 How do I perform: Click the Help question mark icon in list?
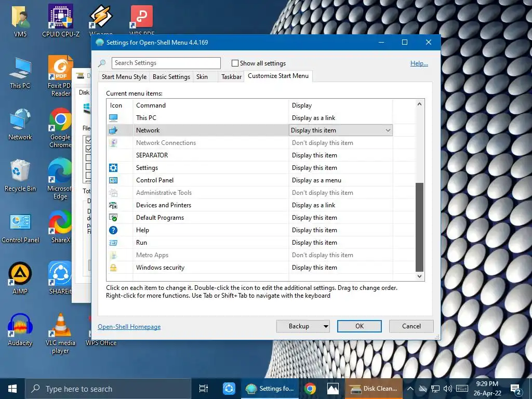(x=113, y=230)
